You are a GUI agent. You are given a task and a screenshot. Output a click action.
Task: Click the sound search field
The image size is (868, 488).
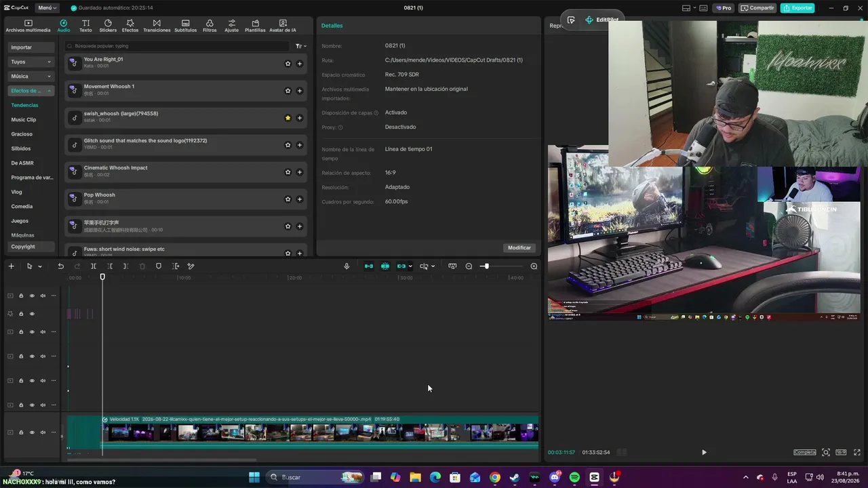(x=178, y=46)
